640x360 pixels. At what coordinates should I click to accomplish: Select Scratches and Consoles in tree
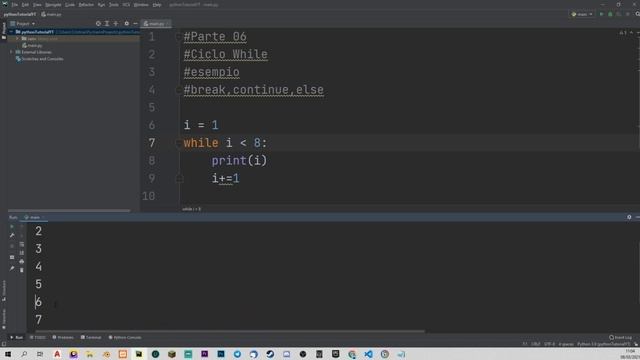point(40,59)
